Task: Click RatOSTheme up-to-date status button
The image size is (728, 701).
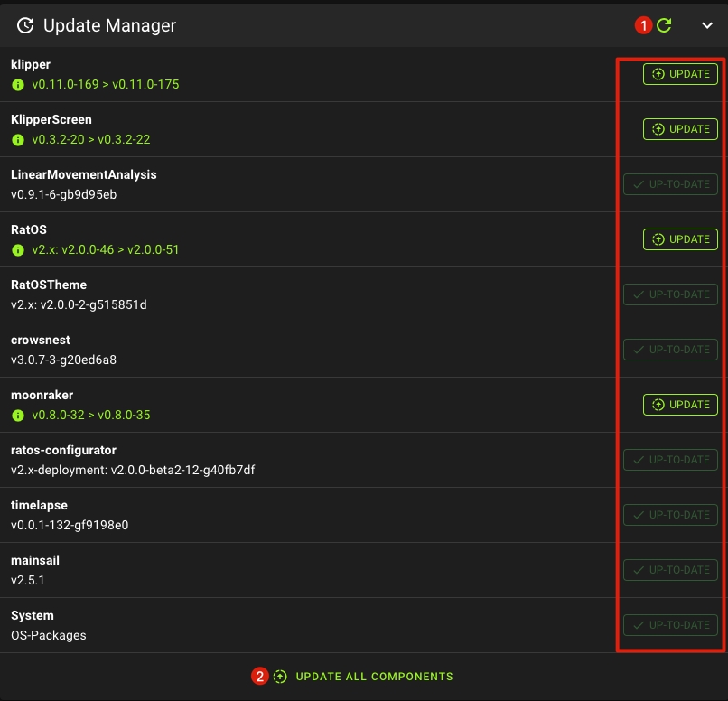Action: [x=670, y=294]
